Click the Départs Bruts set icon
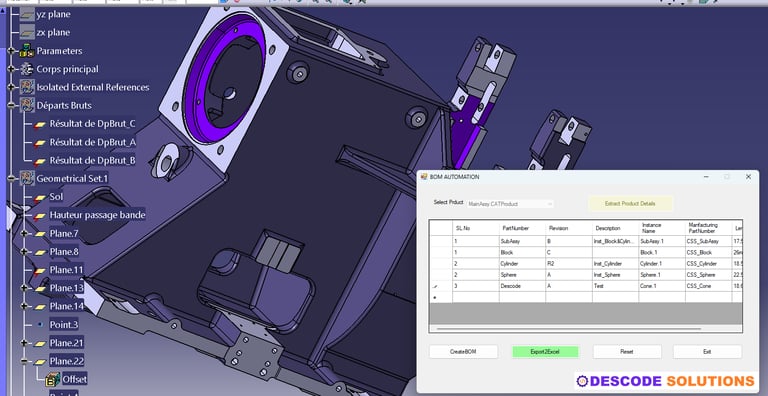 point(27,105)
